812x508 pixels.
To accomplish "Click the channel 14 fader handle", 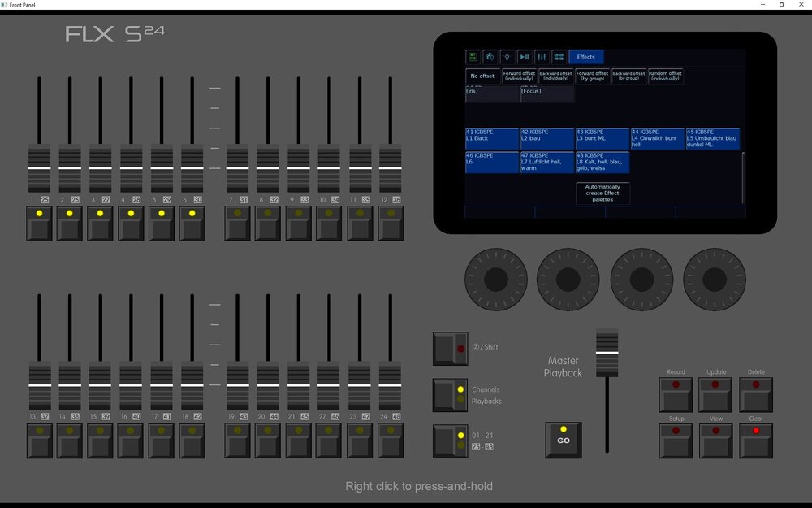I will pyautogui.click(x=70, y=385).
